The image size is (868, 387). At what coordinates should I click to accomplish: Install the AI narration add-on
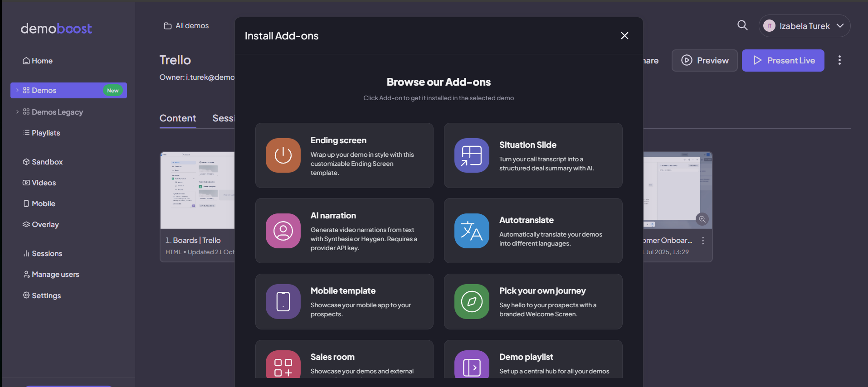point(344,231)
